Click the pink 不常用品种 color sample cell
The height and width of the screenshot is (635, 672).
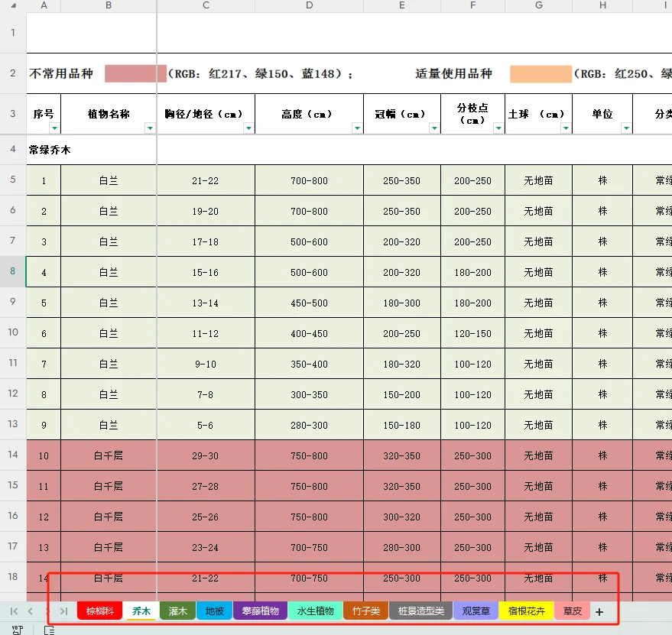point(135,73)
